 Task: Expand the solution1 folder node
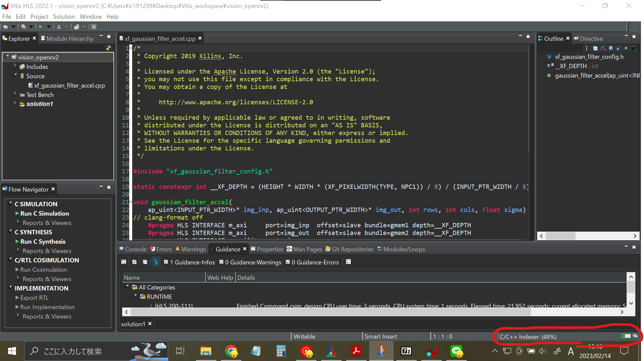tap(15, 103)
